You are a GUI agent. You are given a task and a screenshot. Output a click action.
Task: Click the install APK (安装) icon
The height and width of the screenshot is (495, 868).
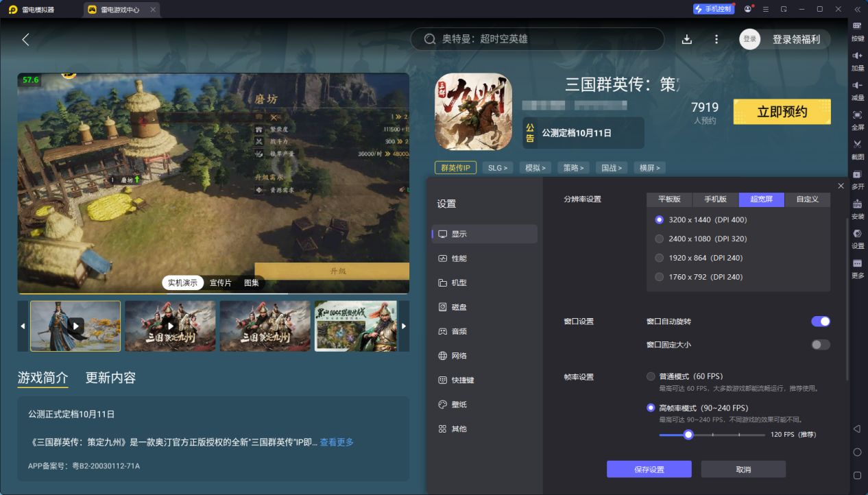[x=857, y=204]
